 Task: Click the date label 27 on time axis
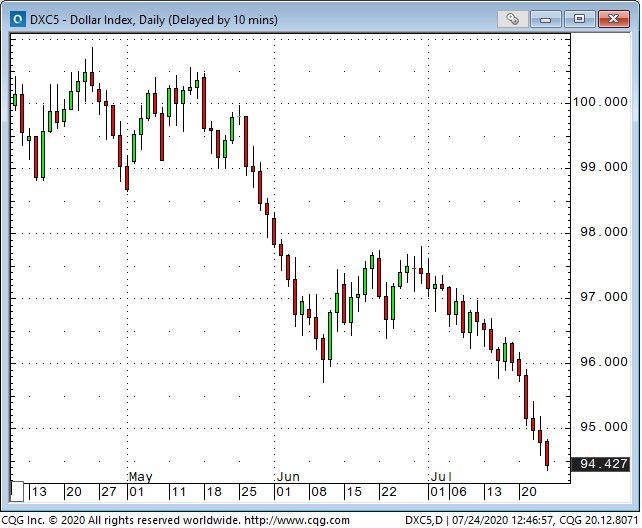coord(109,492)
